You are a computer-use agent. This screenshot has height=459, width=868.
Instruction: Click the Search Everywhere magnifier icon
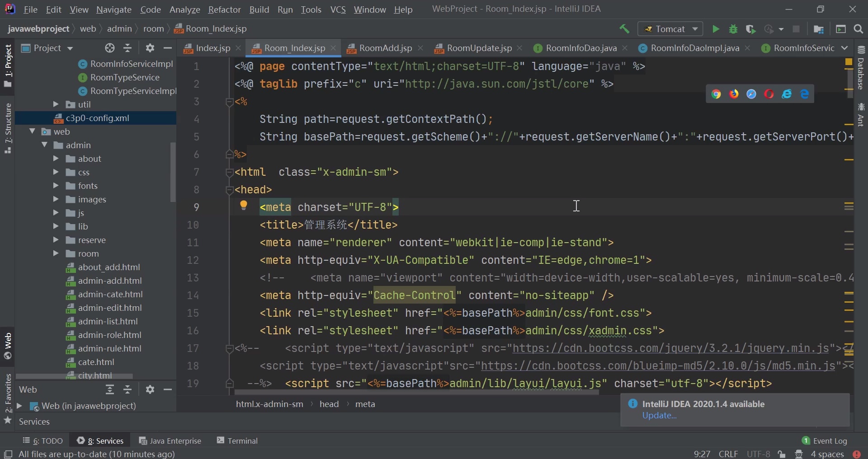tap(859, 29)
